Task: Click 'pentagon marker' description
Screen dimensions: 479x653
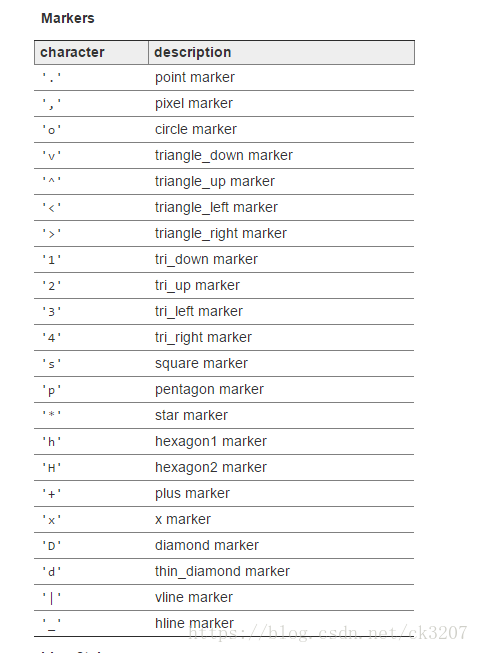Action: pyautogui.click(x=209, y=389)
